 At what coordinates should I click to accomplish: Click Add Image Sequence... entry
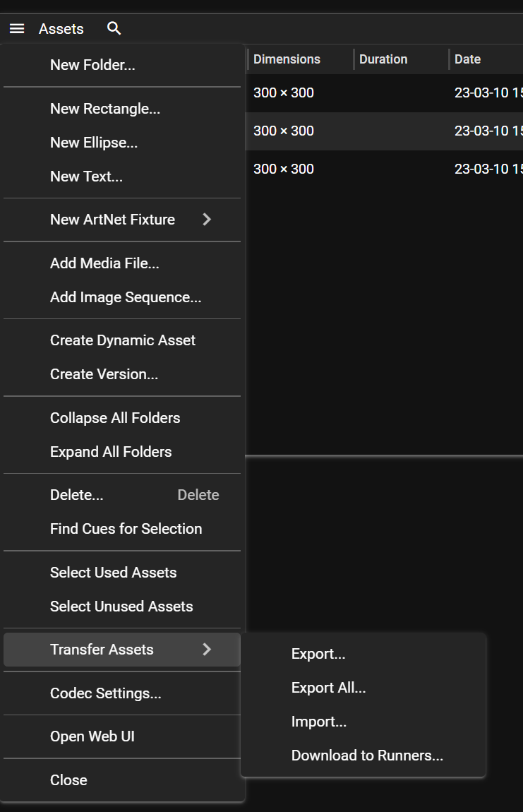tap(122, 297)
